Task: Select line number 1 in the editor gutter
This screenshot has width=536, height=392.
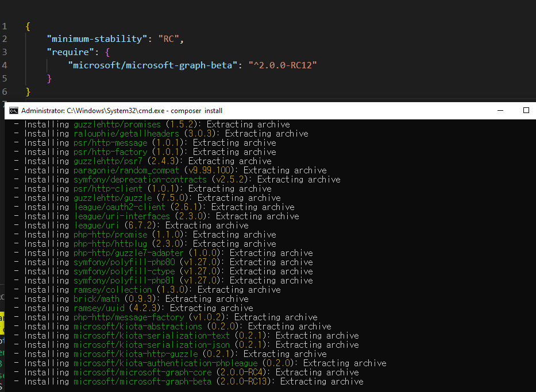Action: pos(5,26)
